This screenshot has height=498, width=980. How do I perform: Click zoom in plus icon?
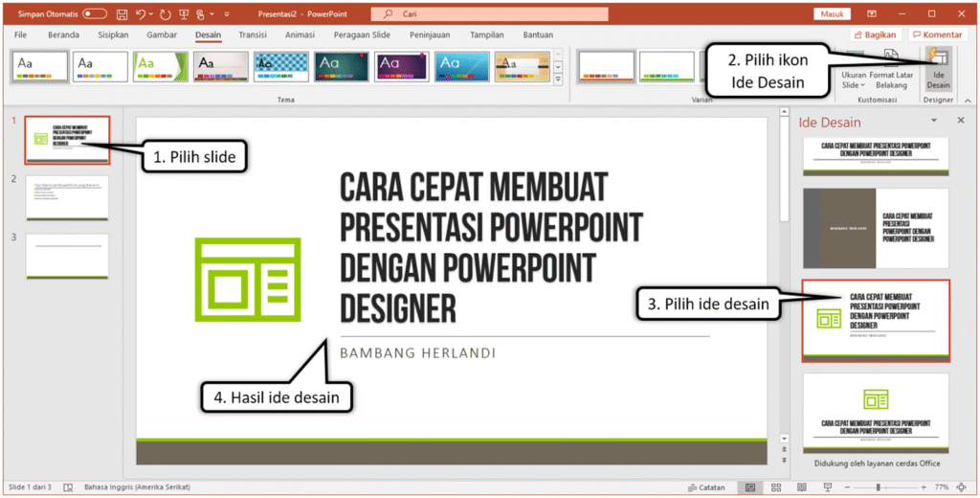[x=924, y=487]
